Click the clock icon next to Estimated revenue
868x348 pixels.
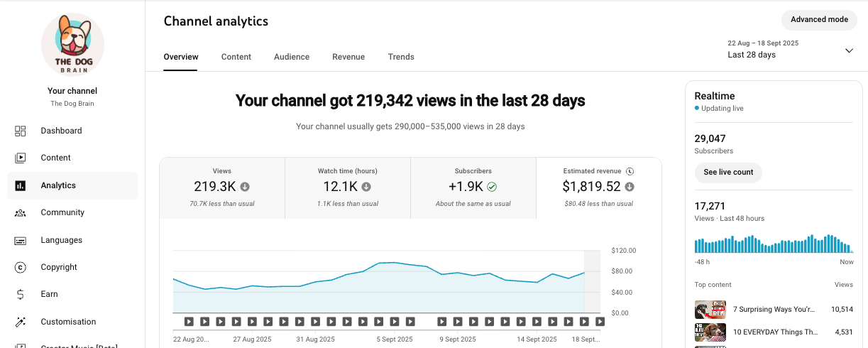pos(630,171)
